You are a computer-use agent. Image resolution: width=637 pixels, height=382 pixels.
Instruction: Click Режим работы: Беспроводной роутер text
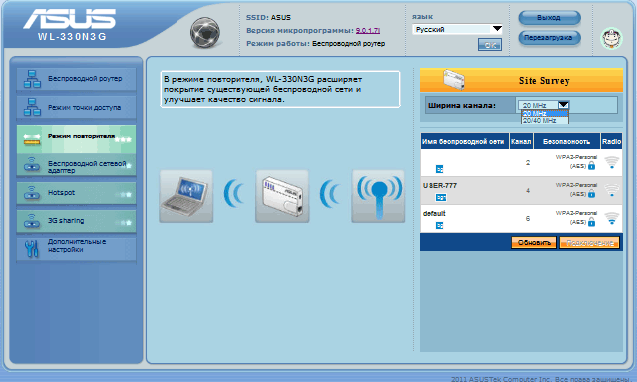click(315, 43)
